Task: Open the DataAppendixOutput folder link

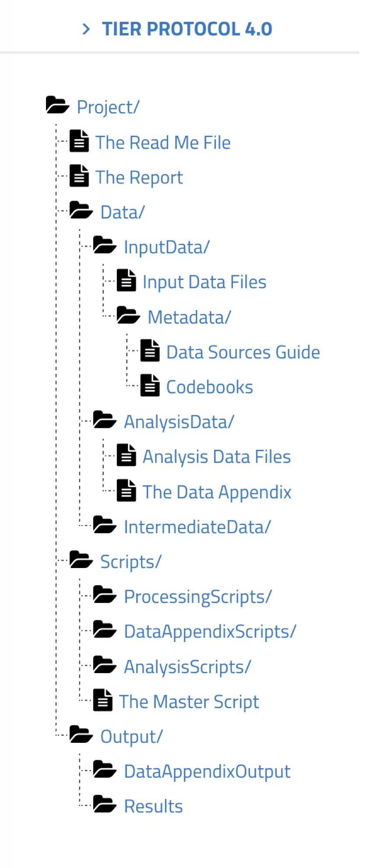Action: (207, 772)
